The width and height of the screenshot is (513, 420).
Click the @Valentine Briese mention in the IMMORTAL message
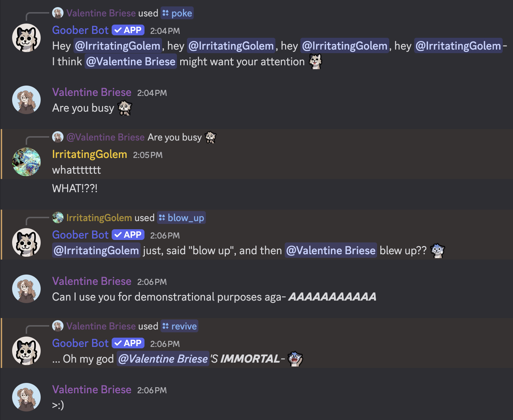163,359
